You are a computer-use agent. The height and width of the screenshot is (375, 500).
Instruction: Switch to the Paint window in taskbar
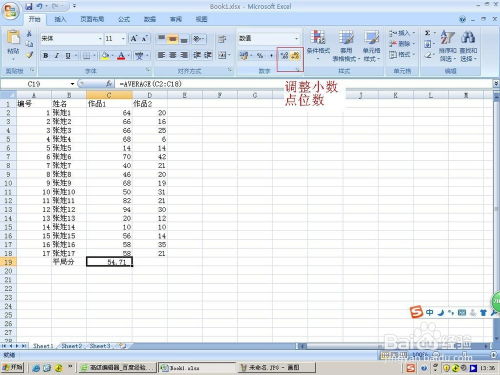277,368
